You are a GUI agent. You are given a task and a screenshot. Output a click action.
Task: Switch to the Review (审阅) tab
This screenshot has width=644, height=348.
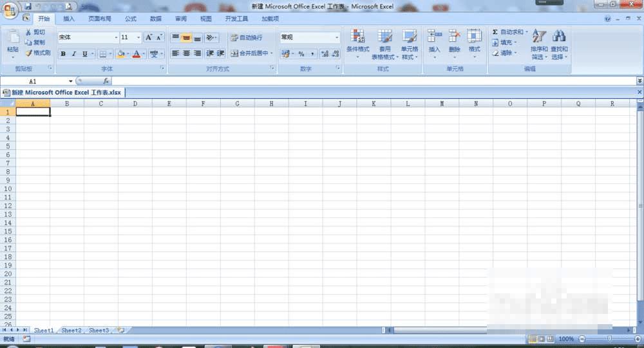point(181,19)
